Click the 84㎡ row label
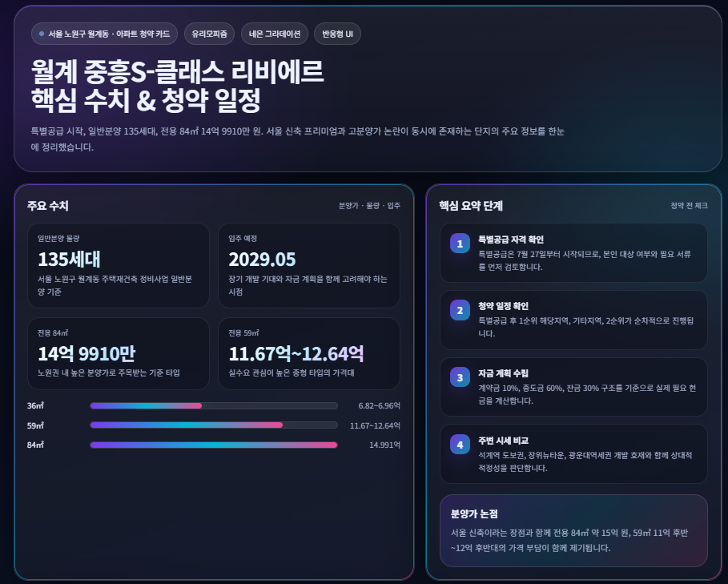Image resolution: width=728 pixels, height=584 pixels. click(35, 445)
